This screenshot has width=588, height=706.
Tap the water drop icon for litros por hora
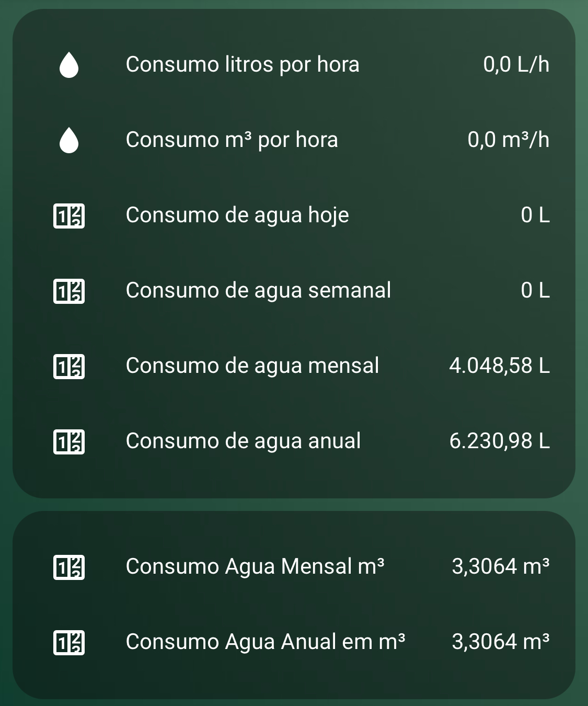tap(69, 65)
